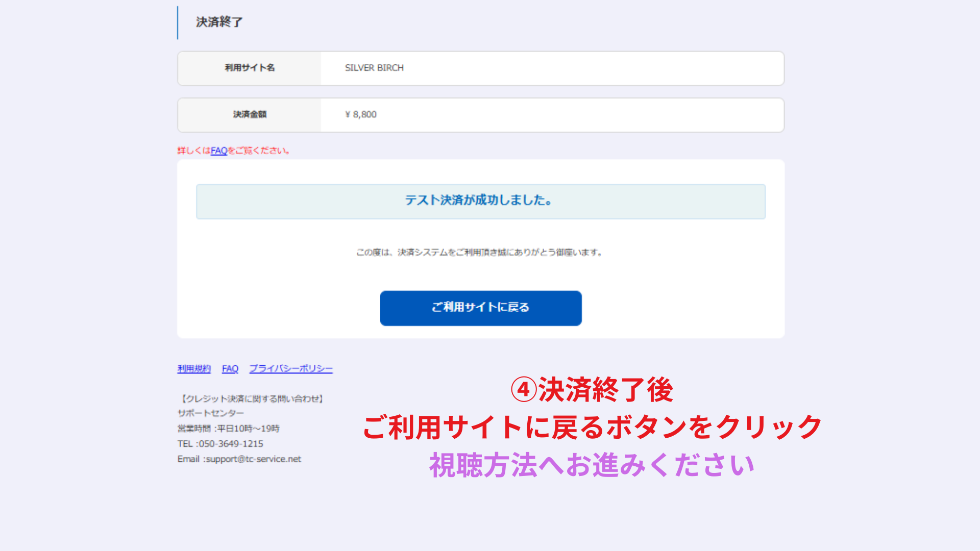Open the 利用規約 footer link
The width and height of the screenshot is (980, 551).
click(194, 368)
